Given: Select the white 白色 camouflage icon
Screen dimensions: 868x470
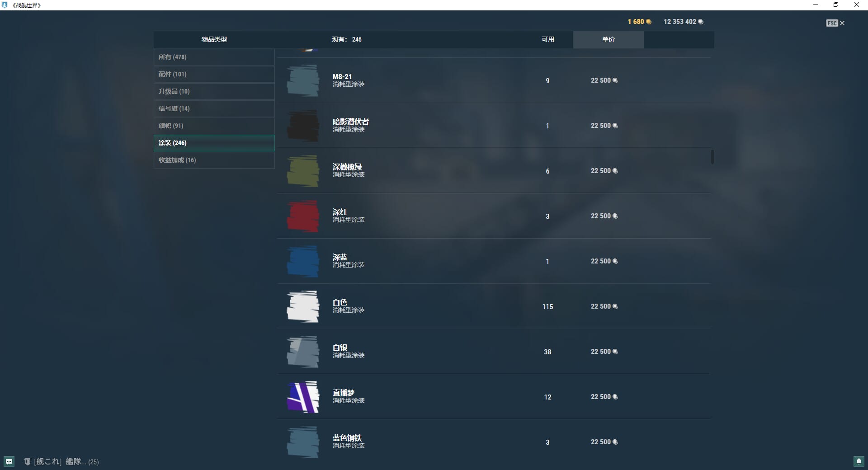Looking at the screenshot, I should [303, 306].
